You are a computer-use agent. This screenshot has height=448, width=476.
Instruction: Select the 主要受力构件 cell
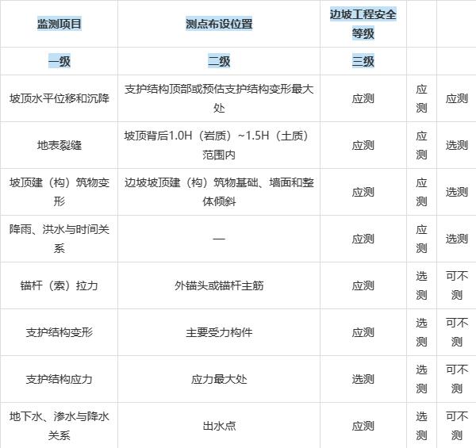[x=219, y=332]
